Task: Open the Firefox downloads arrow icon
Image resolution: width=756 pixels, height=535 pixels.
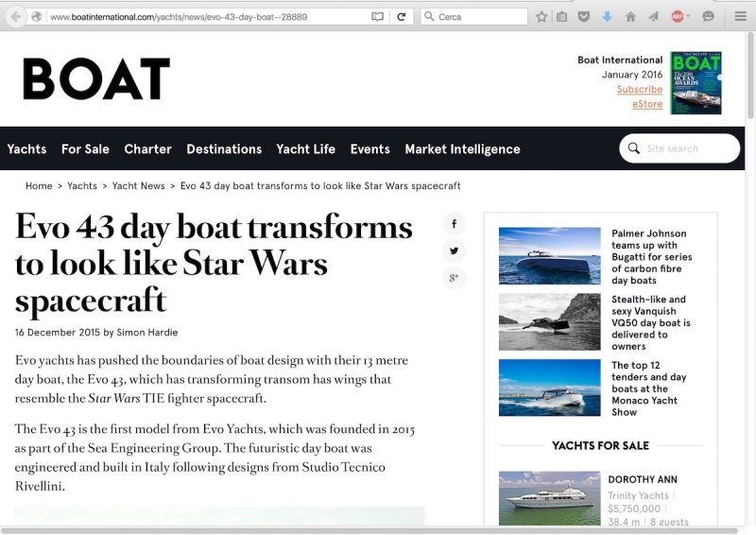Action: [x=607, y=17]
